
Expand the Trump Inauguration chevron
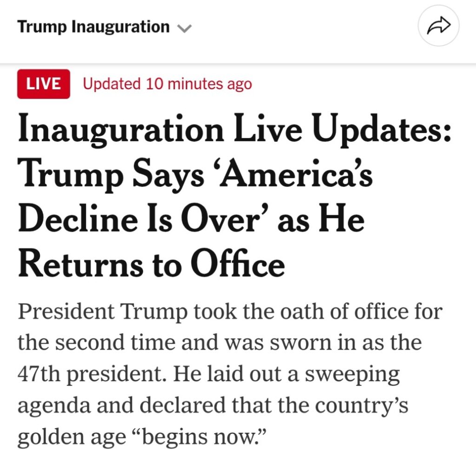[x=184, y=28]
